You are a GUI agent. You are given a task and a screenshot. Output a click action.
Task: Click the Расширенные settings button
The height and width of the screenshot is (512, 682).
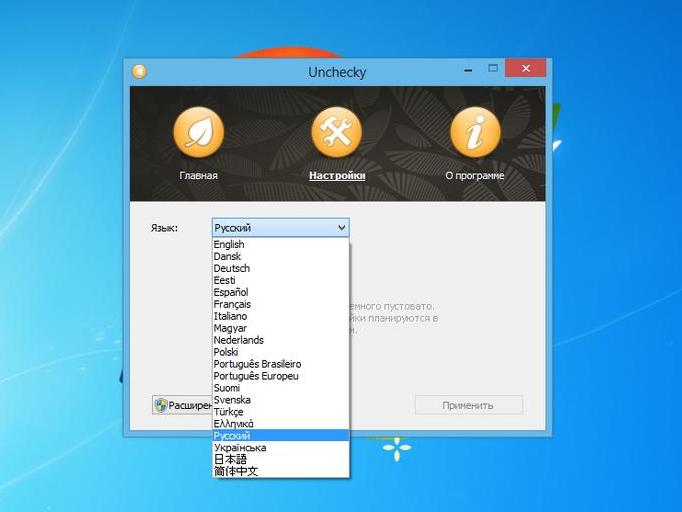coord(183,405)
